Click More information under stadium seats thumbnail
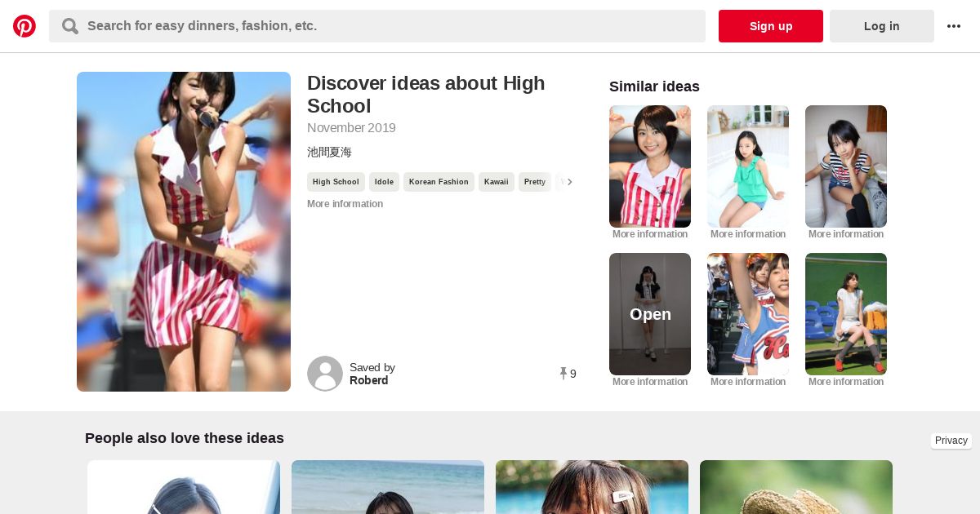Image resolution: width=980 pixels, height=514 pixels. point(846,382)
